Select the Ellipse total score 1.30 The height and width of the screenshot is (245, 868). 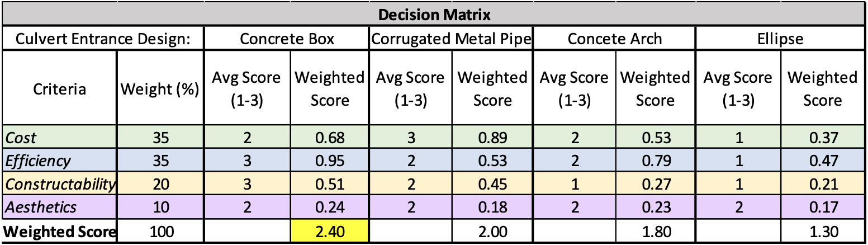[x=822, y=231]
